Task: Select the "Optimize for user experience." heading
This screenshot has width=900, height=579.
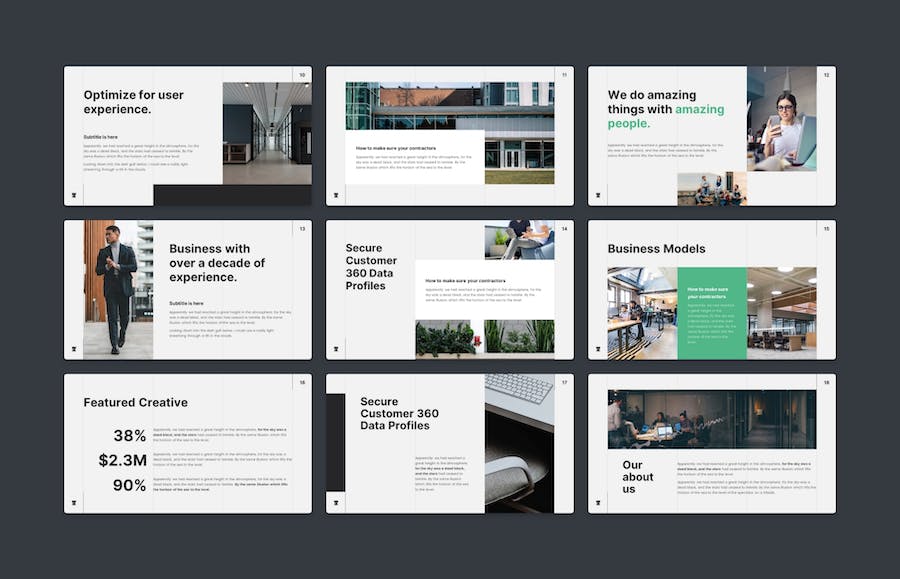Action: [134, 102]
